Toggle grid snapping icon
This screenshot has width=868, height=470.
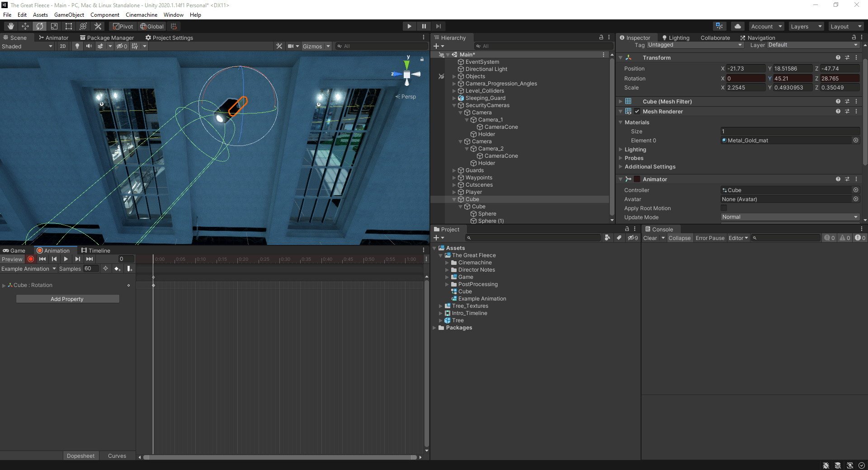point(174,26)
